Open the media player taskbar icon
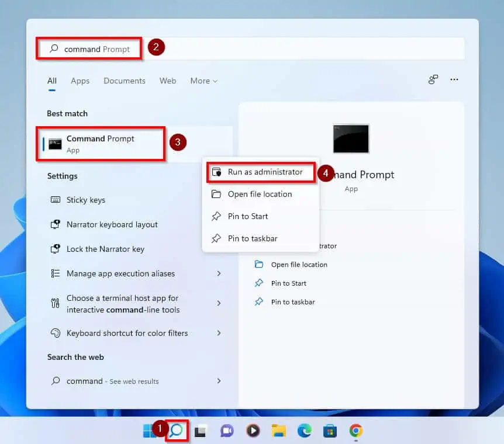This screenshot has width=504, height=444. click(253, 431)
